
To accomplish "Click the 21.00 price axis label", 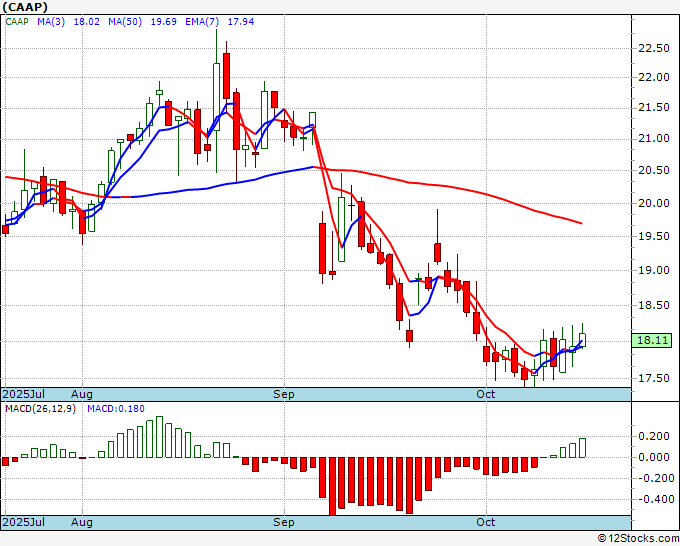I will [x=654, y=139].
